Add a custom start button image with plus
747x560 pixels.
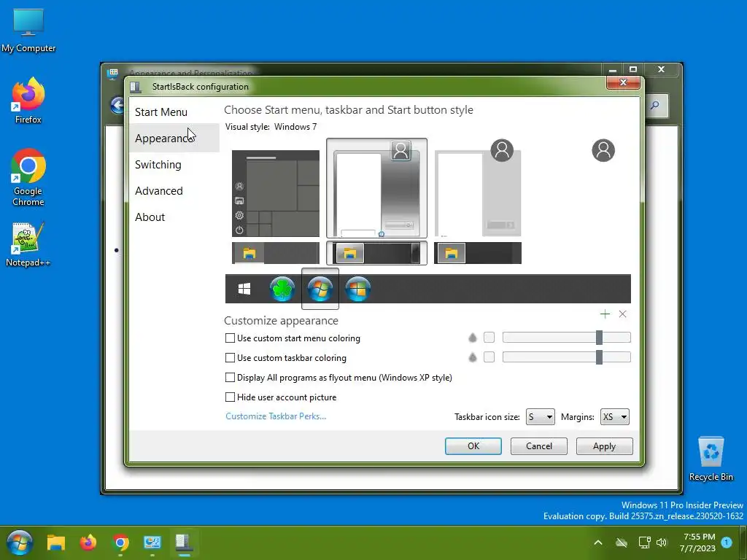605,314
